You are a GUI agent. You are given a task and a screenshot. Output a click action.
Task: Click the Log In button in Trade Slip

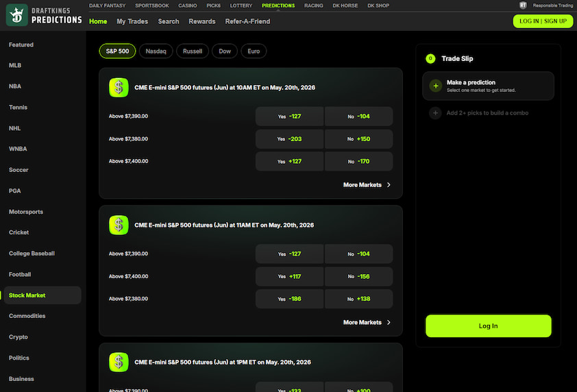pyautogui.click(x=489, y=326)
